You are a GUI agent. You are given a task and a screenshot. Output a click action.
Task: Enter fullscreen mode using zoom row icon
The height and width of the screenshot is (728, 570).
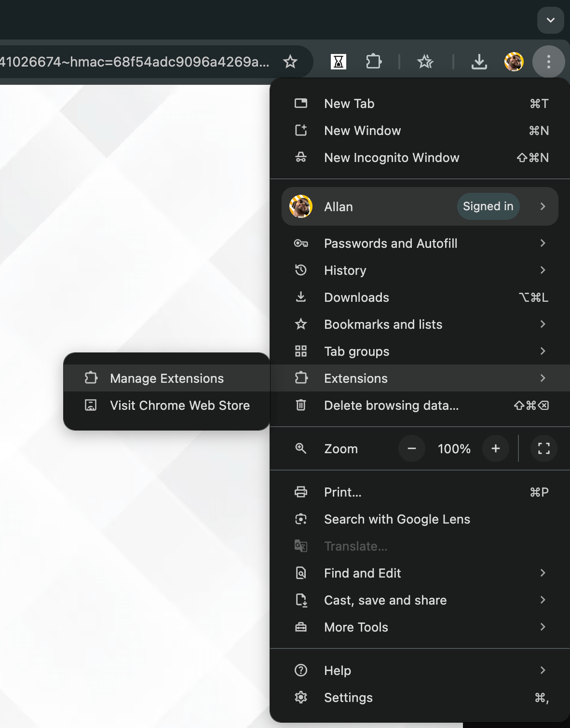[x=544, y=448]
